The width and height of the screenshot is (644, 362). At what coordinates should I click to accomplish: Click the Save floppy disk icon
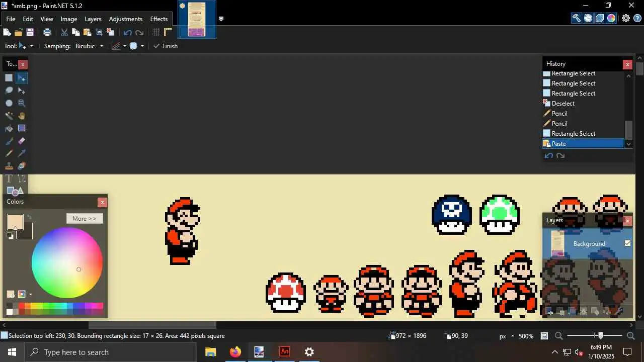(x=30, y=32)
